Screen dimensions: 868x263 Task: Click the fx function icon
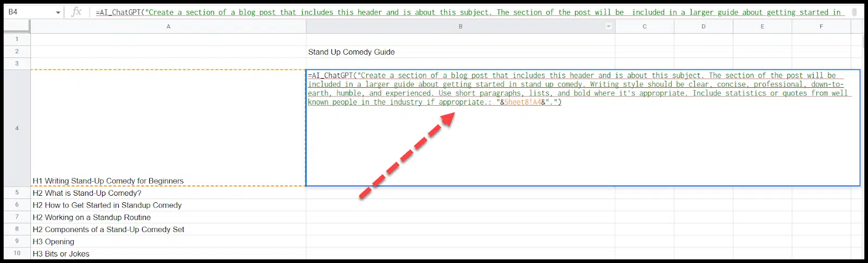coord(76,12)
